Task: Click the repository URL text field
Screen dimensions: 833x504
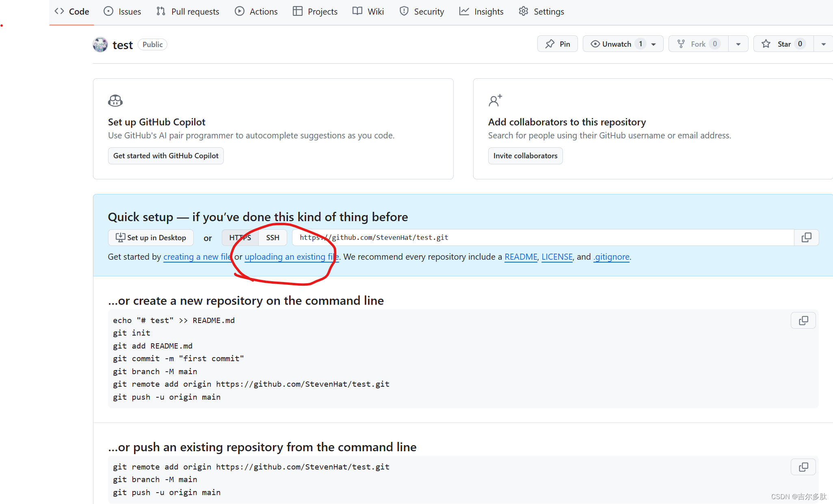Action: pyautogui.click(x=542, y=237)
